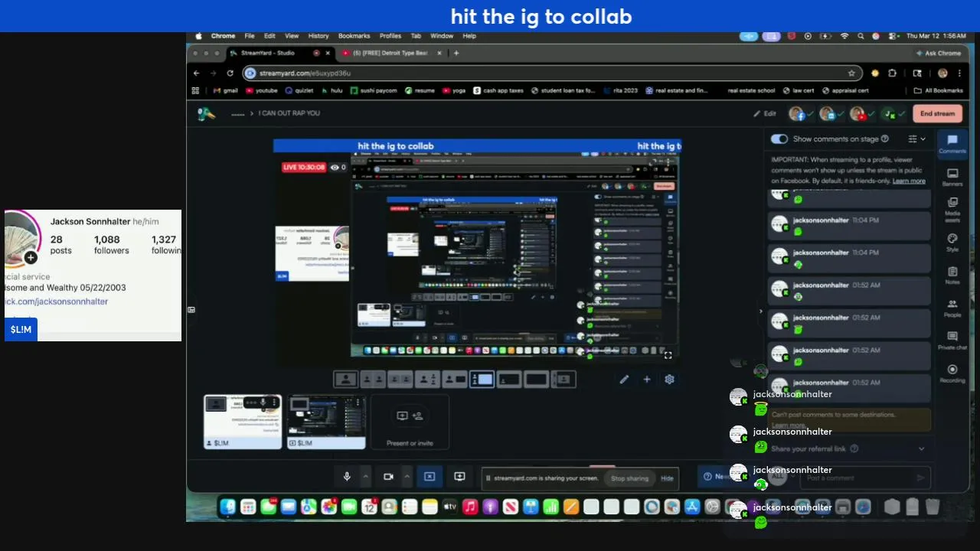Select the full-screen layout
The height and width of the screenshot is (551, 980).
(x=536, y=379)
